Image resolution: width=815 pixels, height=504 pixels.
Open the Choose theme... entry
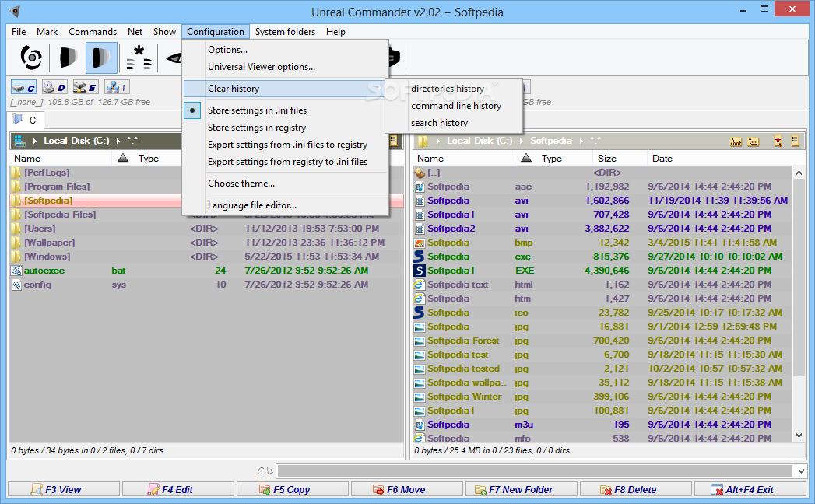point(286,184)
